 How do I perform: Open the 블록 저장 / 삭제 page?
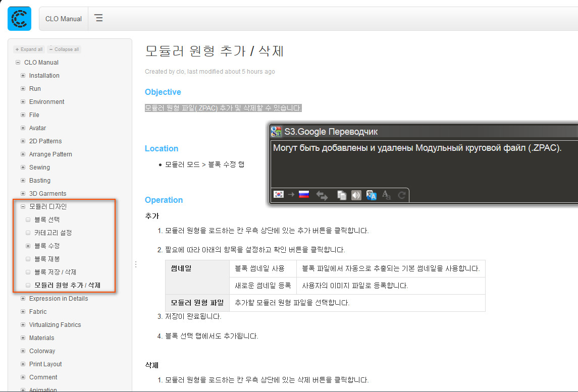point(56,272)
